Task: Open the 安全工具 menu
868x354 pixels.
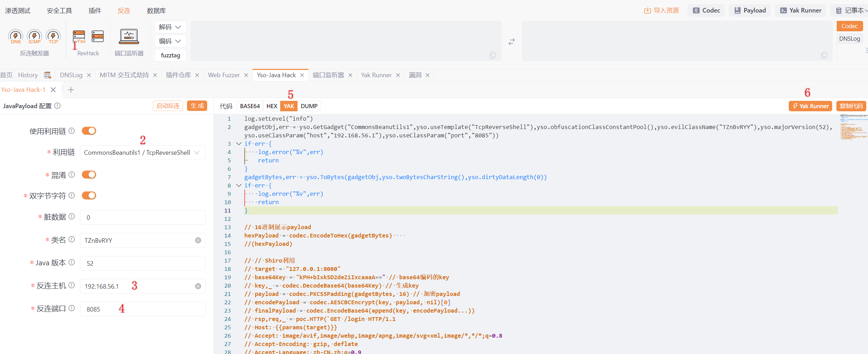Action: pos(59,11)
